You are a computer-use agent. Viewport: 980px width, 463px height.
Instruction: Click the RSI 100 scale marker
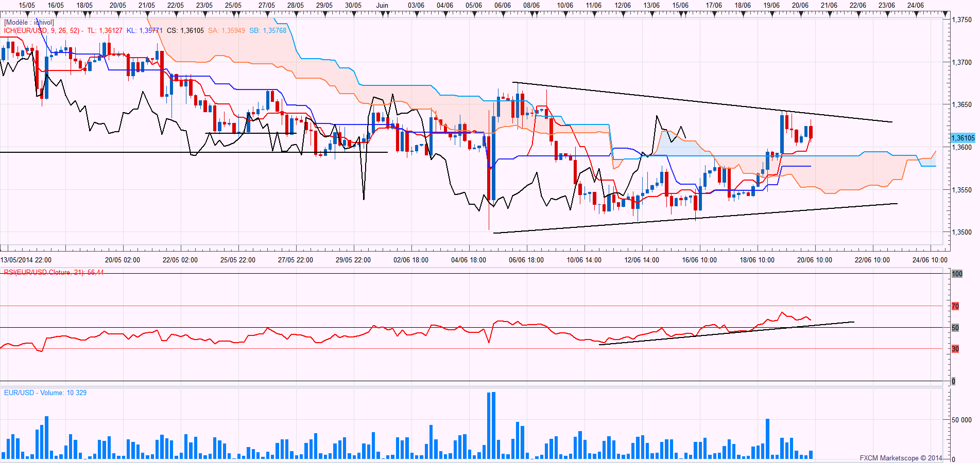957,274
